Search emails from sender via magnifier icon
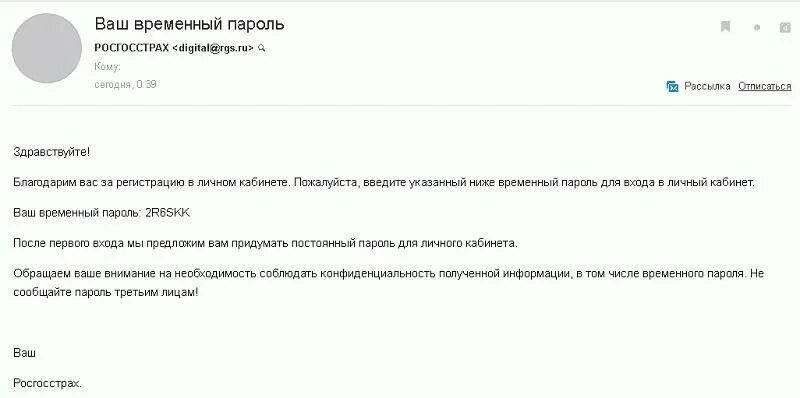The image size is (800, 398). (262, 48)
